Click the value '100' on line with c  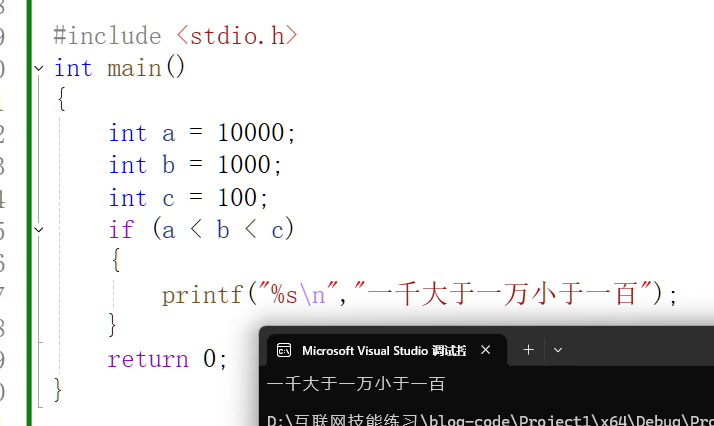coord(237,198)
